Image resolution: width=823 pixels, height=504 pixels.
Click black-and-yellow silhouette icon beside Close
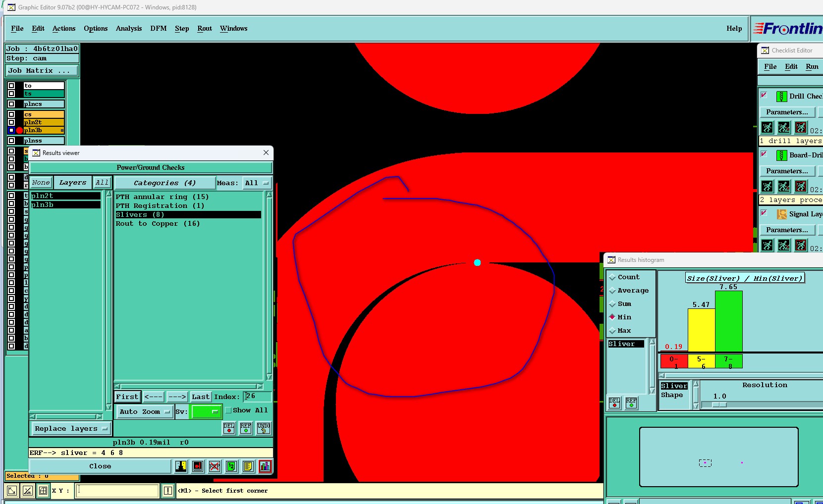click(x=181, y=466)
